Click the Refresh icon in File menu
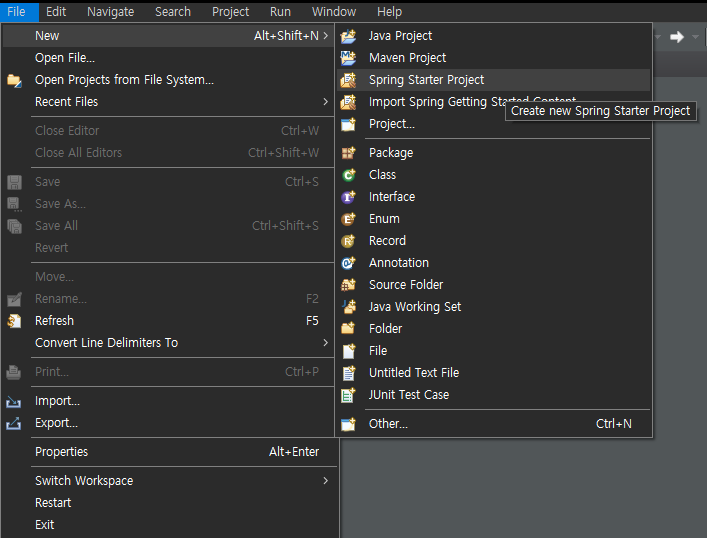 pyautogui.click(x=14, y=321)
